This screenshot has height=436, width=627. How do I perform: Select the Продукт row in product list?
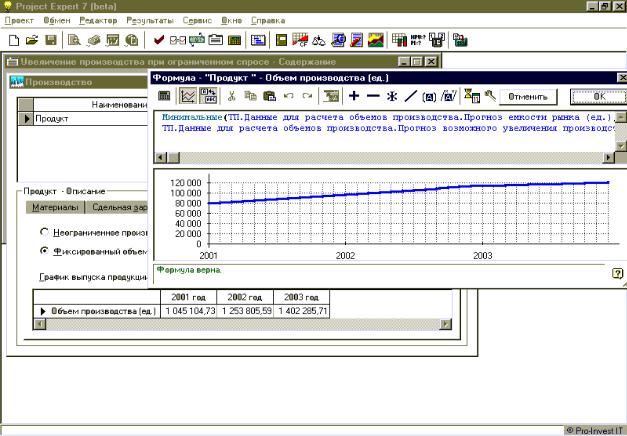[x=84, y=118]
